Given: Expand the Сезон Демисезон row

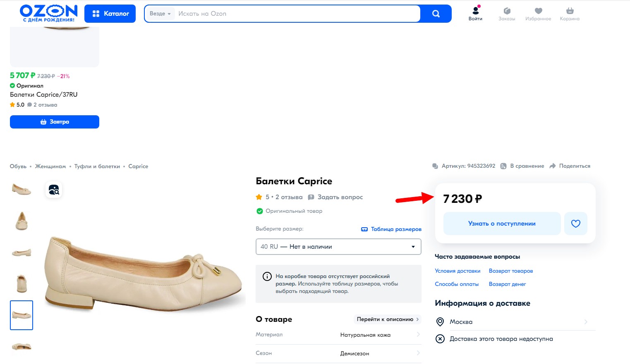Looking at the screenshot, I should point(338,354).
